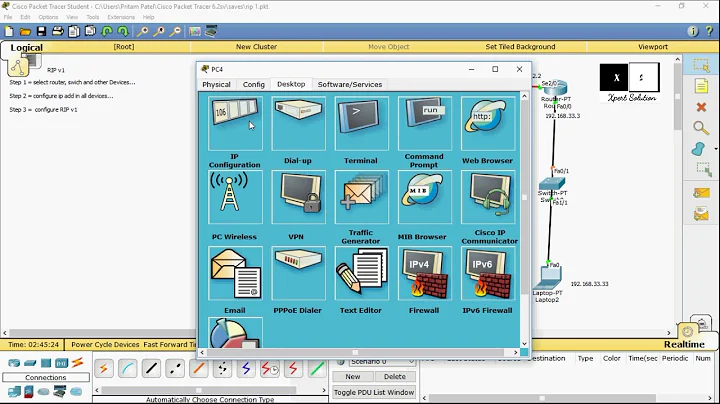Select automatic connection type lightning icon

pyautogui.click(x=104, y=368)
